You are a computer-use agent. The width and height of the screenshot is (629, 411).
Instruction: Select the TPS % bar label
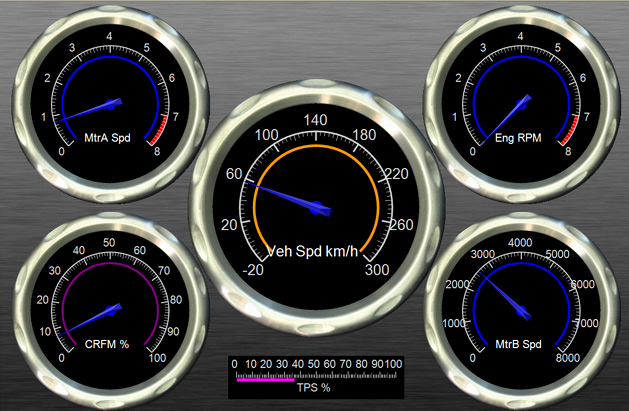tap(314, 388)
